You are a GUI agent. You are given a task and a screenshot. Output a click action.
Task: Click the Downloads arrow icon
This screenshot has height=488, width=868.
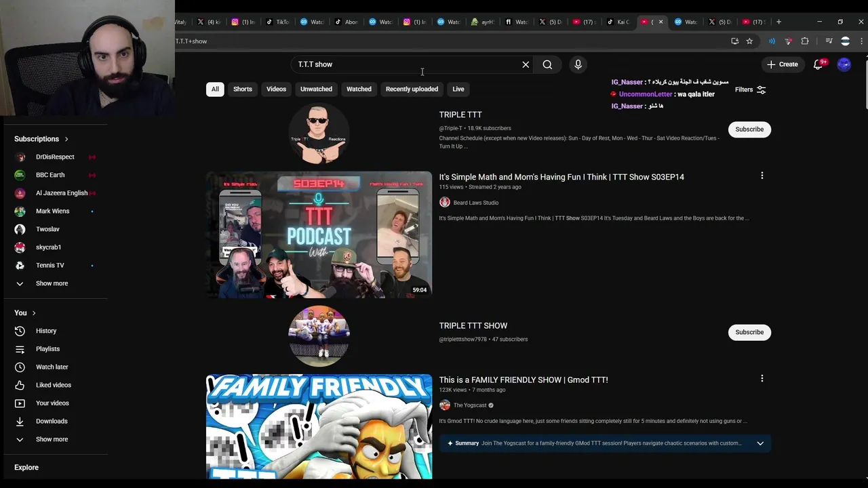(20, 421)
